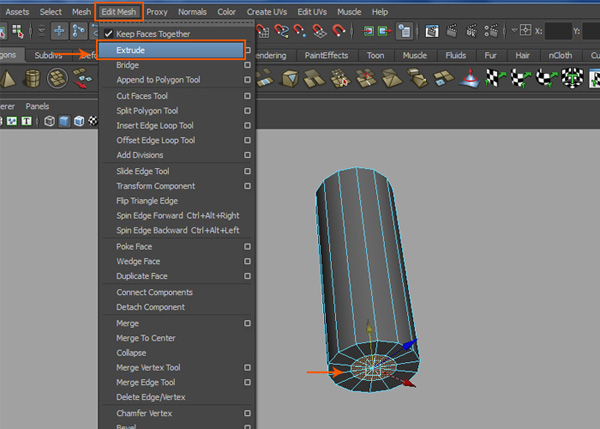Click the smooth shade all cube icon
Image resolution: width=600 pixels, height=429 pixels.
click(64, 122)
